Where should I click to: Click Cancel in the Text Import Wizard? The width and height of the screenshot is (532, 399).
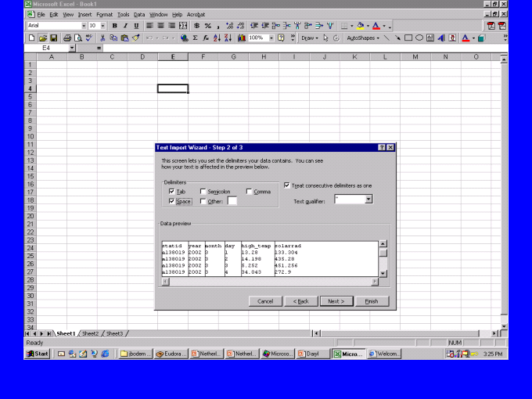[x=265, y=301]
